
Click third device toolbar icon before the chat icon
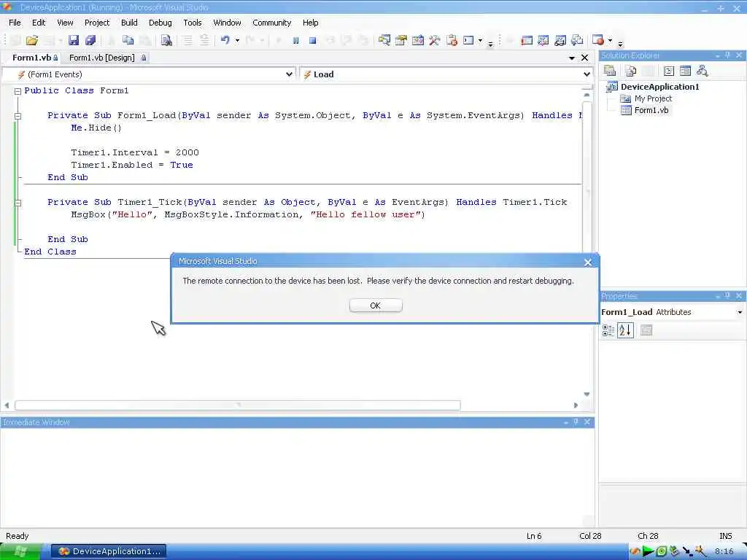[560, 41]
